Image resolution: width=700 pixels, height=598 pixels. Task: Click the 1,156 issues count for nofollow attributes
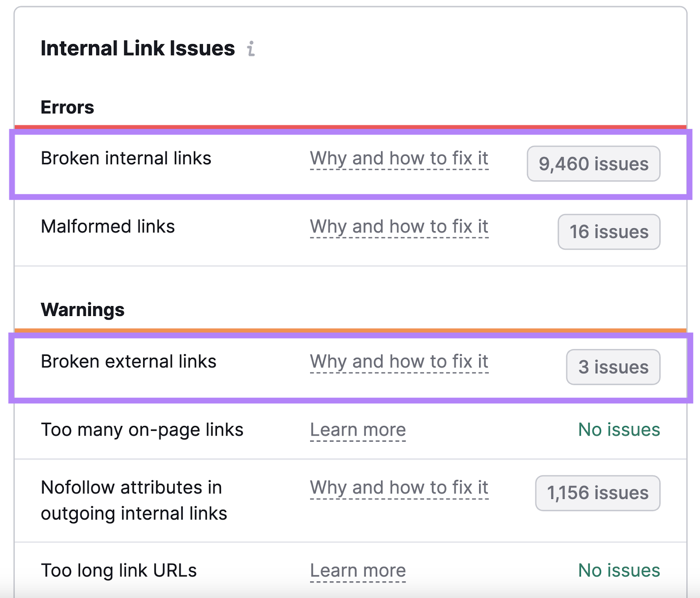[x=597, y=492]
